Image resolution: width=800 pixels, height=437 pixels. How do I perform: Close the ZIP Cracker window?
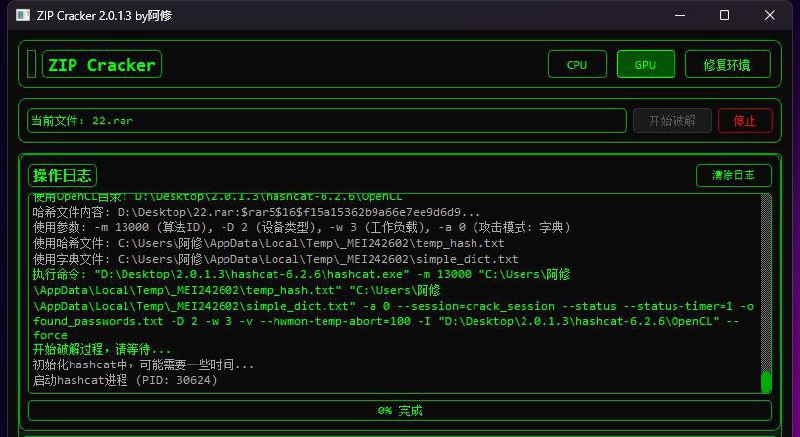[x=770, y=15]
